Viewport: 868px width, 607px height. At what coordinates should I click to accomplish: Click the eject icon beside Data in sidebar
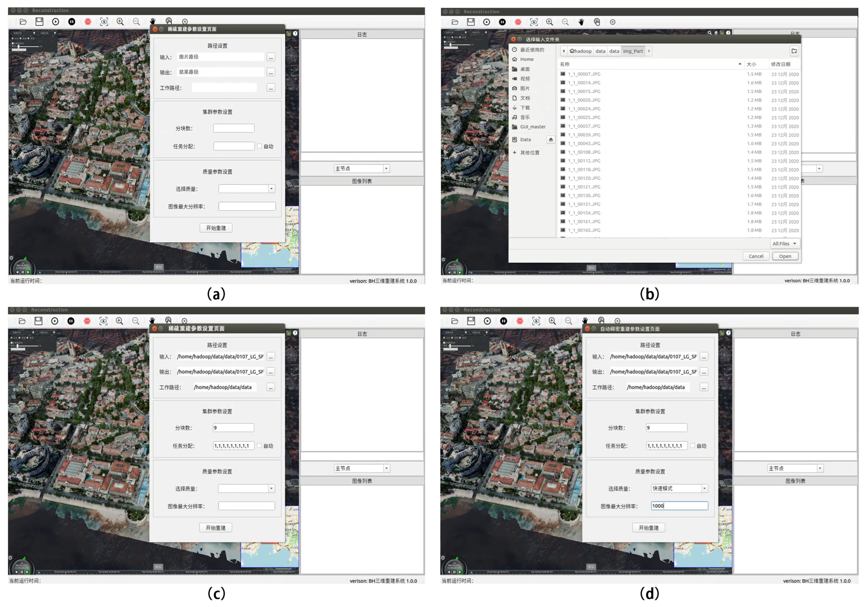(x=550, y=140)
